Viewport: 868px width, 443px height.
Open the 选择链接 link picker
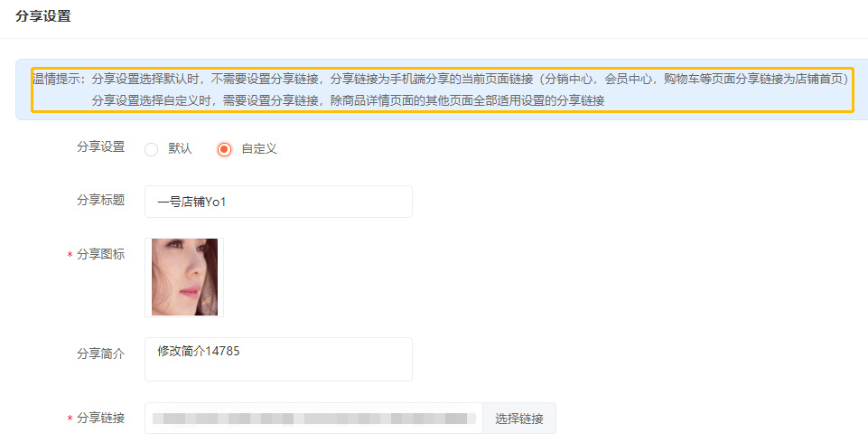pyautogui.click(x=519, y=419)
